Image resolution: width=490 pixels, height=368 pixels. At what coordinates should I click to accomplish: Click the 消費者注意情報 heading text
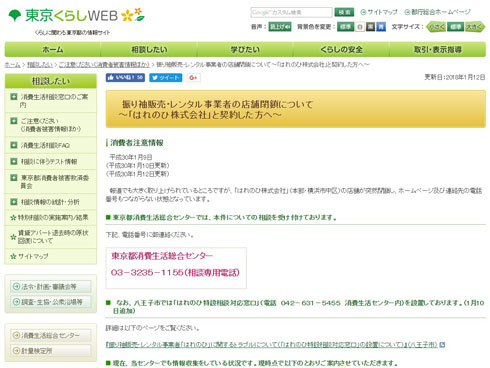137,143
